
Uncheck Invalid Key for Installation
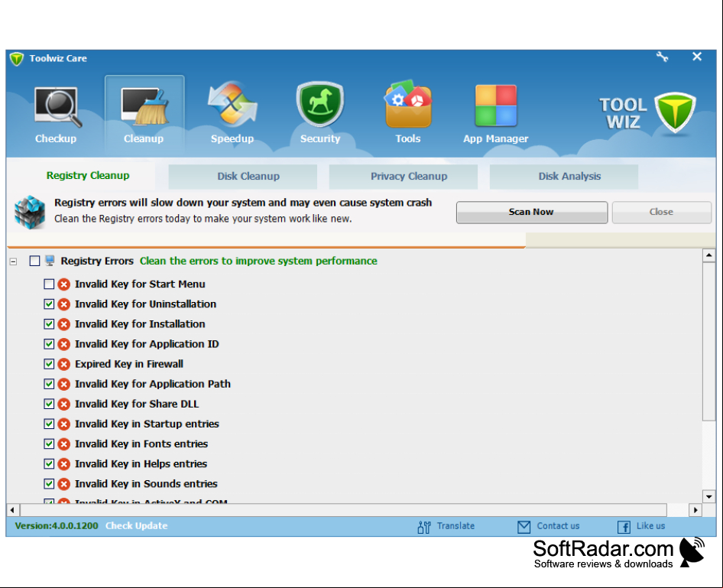[49, 324]
